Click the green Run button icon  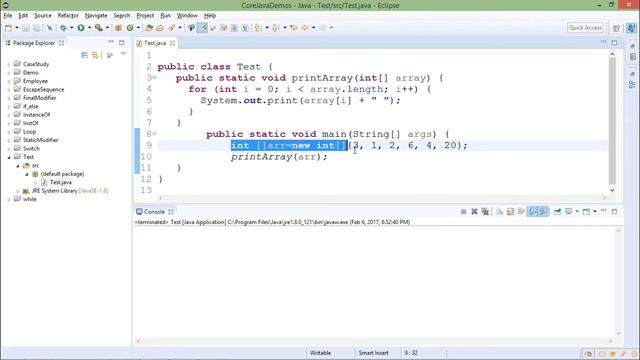coord(81,28)
